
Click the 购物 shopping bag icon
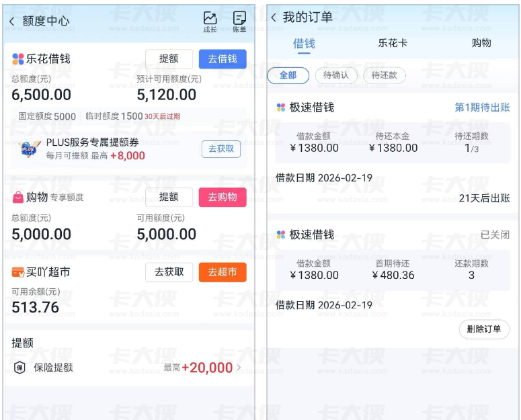[18, 197]
